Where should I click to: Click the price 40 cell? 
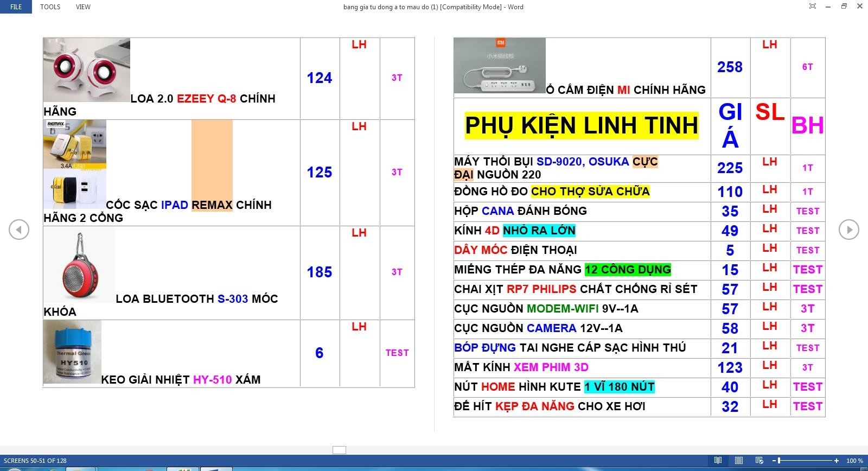tap(730, 387)
